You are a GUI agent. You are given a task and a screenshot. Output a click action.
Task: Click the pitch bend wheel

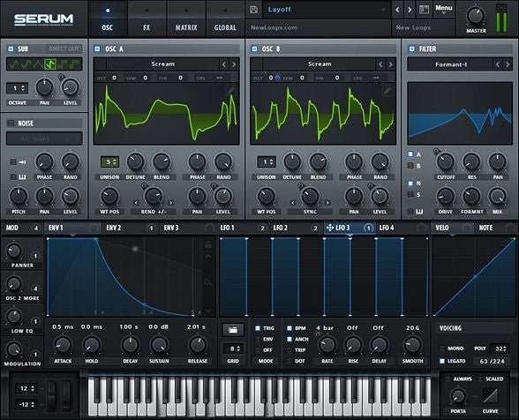(x=51, y=395)
